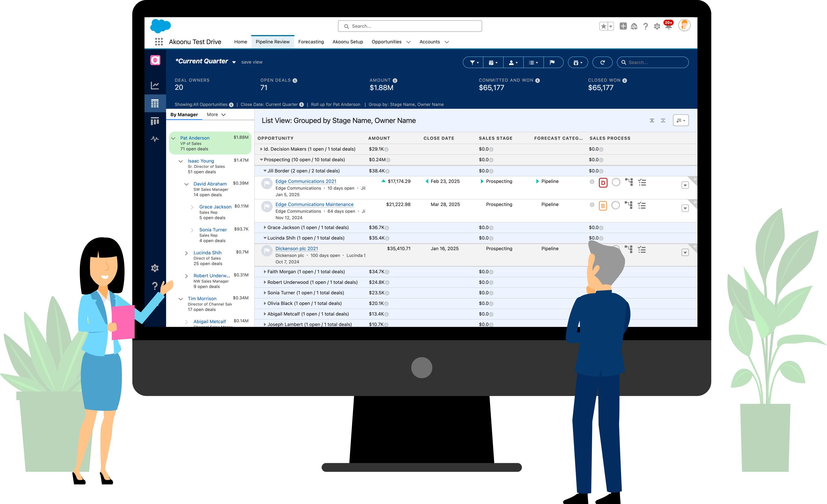This screenshot has width=827, height=504.
Task: Collapse Isaac Young in the manager tree
Action: click(181, 161)
